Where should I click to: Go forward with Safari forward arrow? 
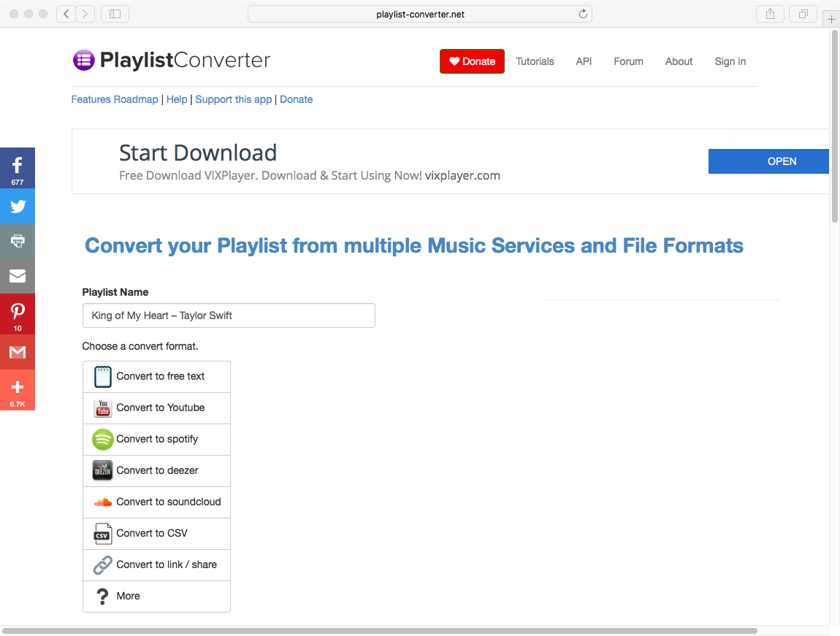[x=85, y=14]
